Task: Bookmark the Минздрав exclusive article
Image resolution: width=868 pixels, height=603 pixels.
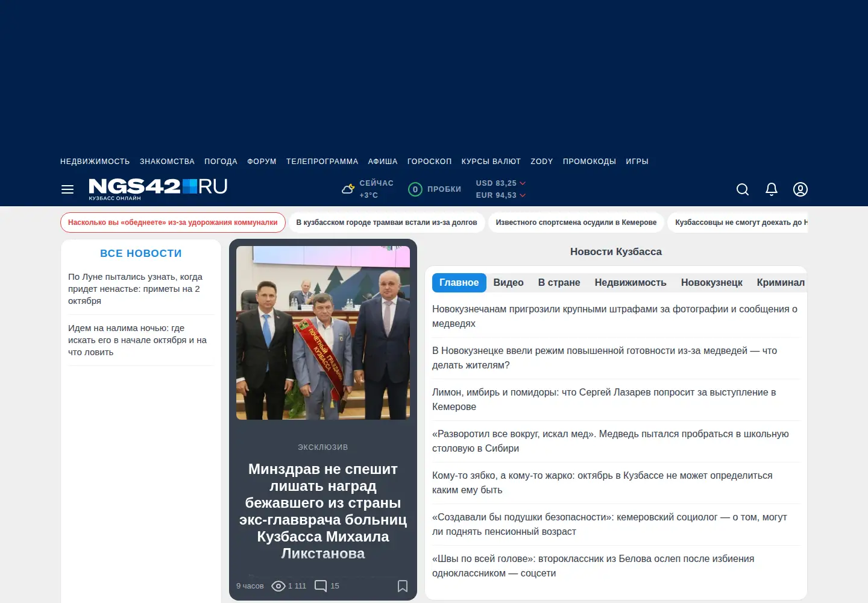Action: 403,586
